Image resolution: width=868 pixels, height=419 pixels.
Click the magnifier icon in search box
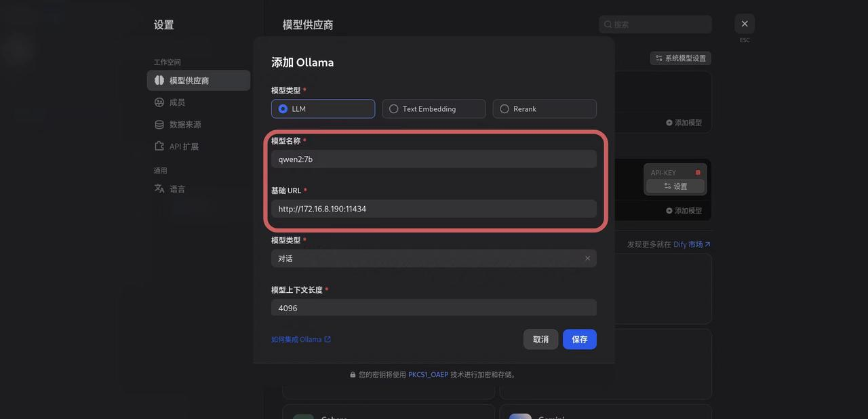point(608,24)
